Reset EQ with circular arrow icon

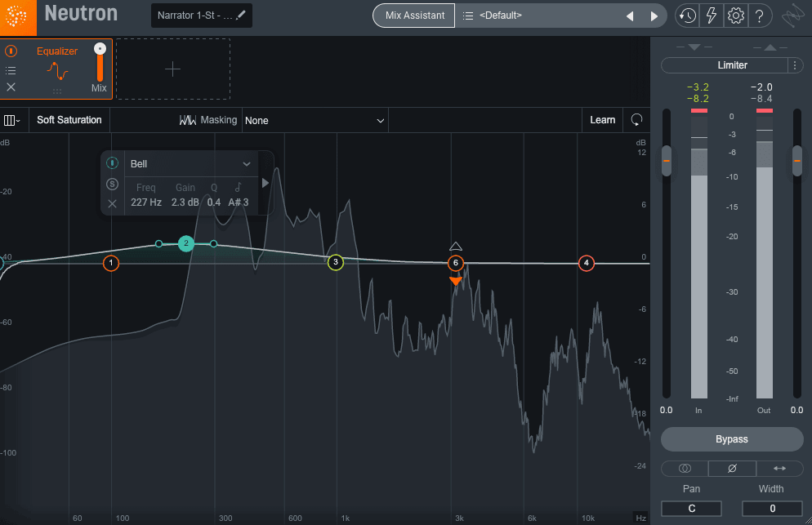point(636,120)
